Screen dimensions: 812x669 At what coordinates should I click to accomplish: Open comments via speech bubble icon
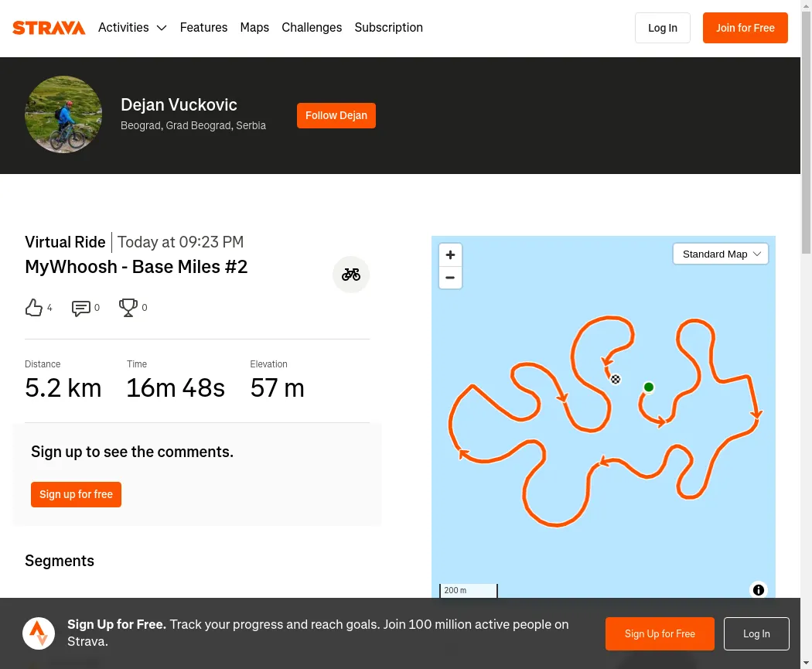tap(80, 308)
